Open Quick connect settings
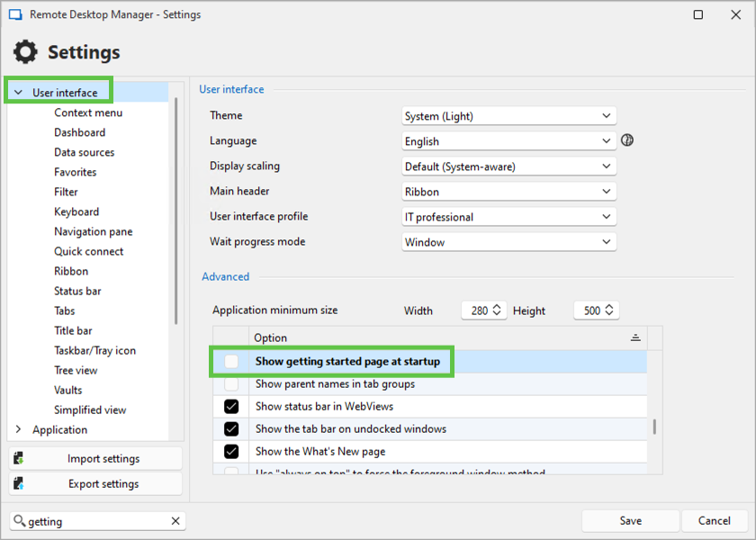Image resolution: width=756 pixels, height=540 pixels. [89, 251]
